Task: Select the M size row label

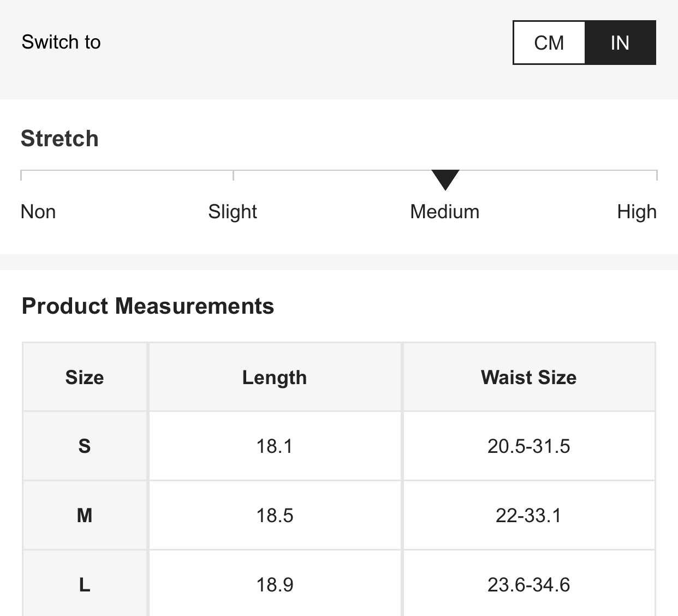Action: tap(85, 516)
